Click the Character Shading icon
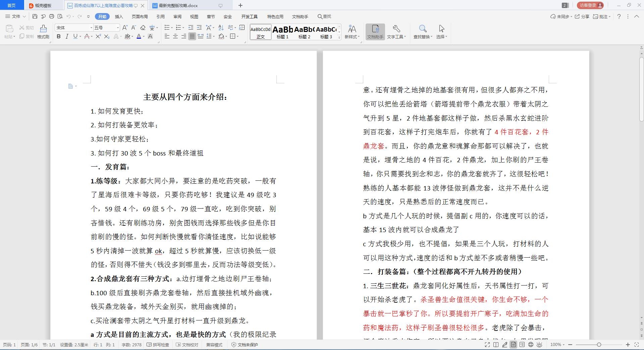 pyautogui.click(x=150, y=36)
